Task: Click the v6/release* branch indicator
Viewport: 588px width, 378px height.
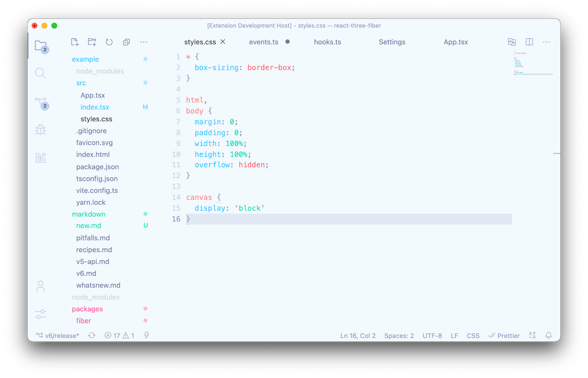Action: pos(57,336)
